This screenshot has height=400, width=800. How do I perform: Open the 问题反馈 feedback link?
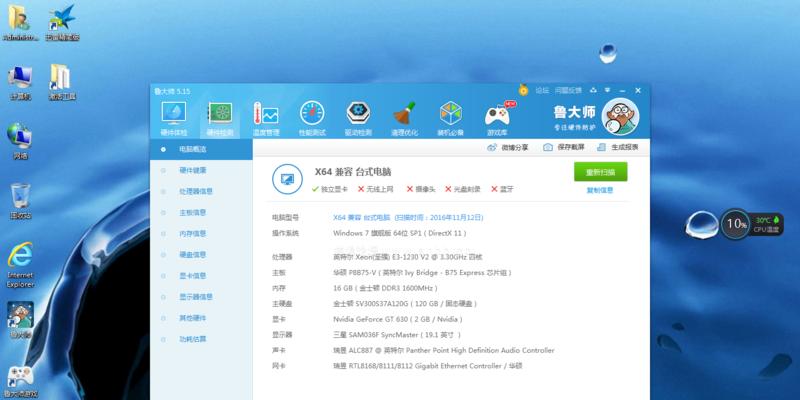pos(568,90)
